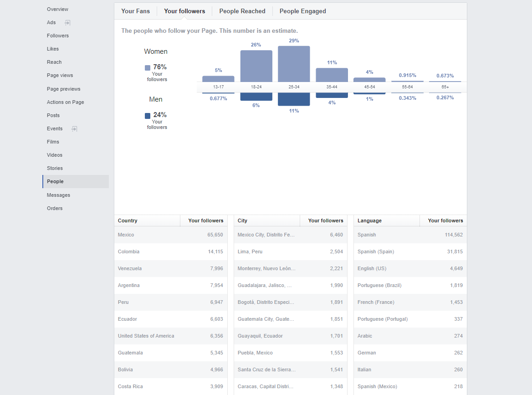Click the Men dark-blue legend swatch
The height and width of the screenshot is (395, 532).
click(x=148, y=116)
